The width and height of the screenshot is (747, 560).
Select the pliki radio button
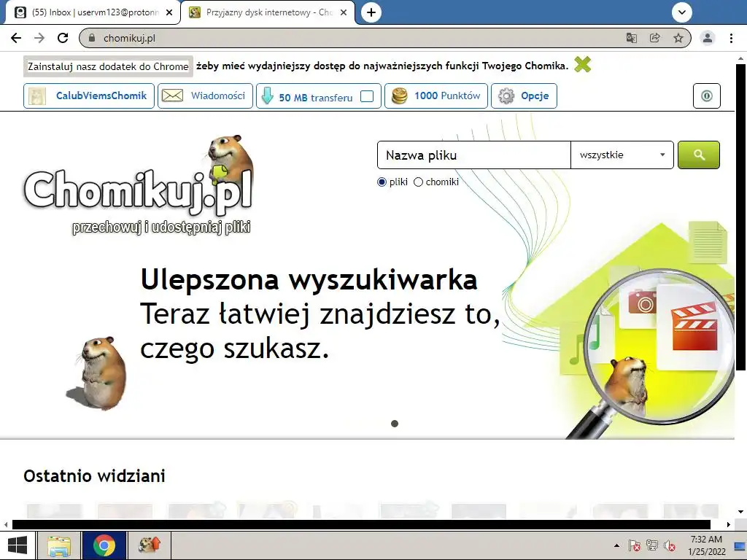[x=382, y=182]
